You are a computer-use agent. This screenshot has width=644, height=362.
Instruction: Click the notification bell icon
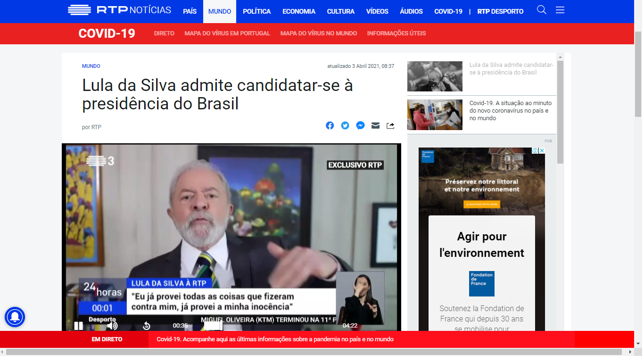[x=15, y=317]
